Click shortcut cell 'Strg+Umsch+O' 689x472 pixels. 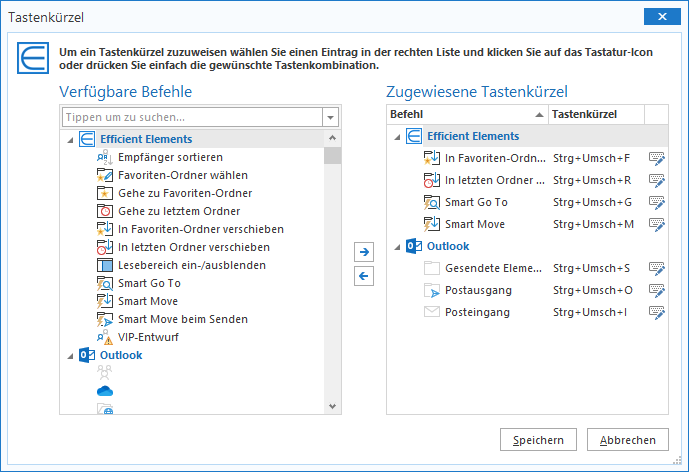click(593, 290)
